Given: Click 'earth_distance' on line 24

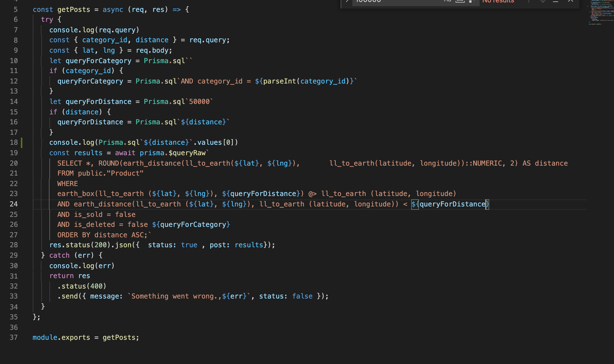Looking at the screenshot, I should [103, 204].
